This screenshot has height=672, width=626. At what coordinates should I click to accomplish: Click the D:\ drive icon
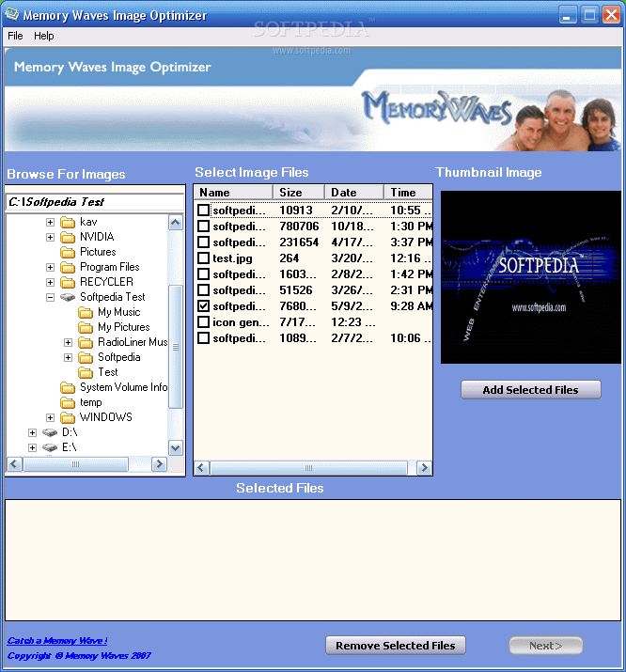50,432
